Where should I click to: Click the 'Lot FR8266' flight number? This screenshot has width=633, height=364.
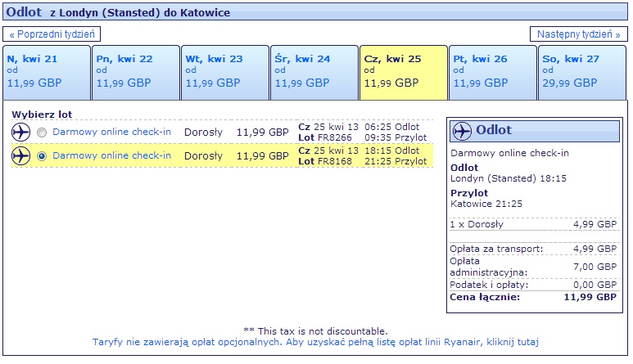tap(325, 138)
